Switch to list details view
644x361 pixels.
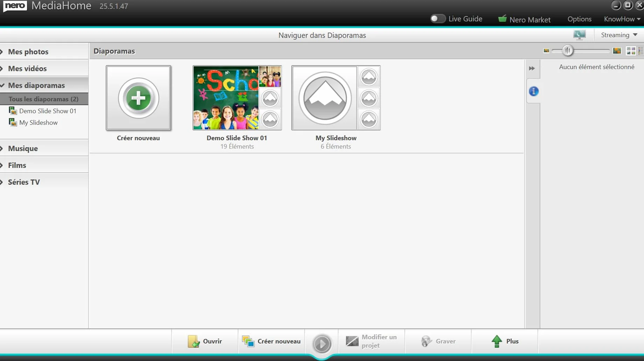641,51
